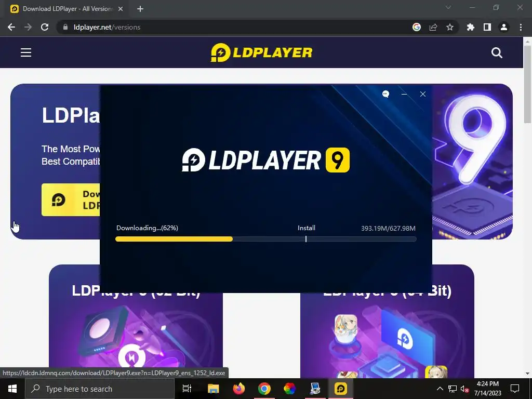Open installer feedback chat bubble icon
This screenshot has height=399, width=532.
(385, 94)
